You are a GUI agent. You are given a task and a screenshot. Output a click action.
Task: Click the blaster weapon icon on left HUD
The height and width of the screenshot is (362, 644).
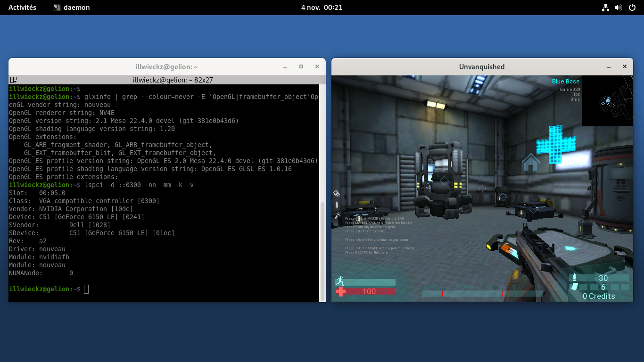(337, 194)
